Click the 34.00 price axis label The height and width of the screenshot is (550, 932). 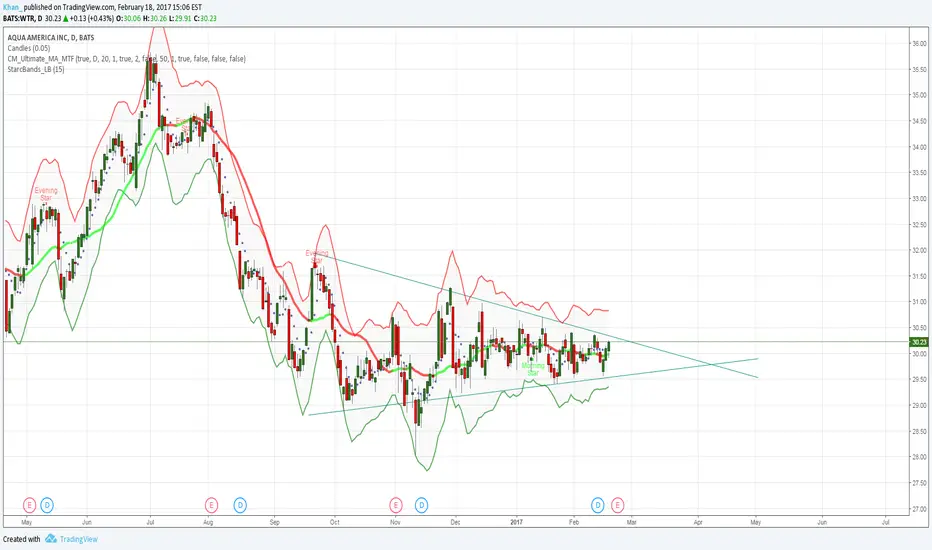tap(919, 147)
